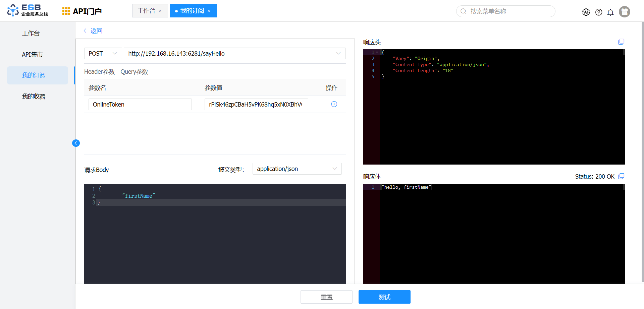Open the API门户 app grid icon
The height and width of the screenshot is (309, 644).
click(x=66, y=11)
